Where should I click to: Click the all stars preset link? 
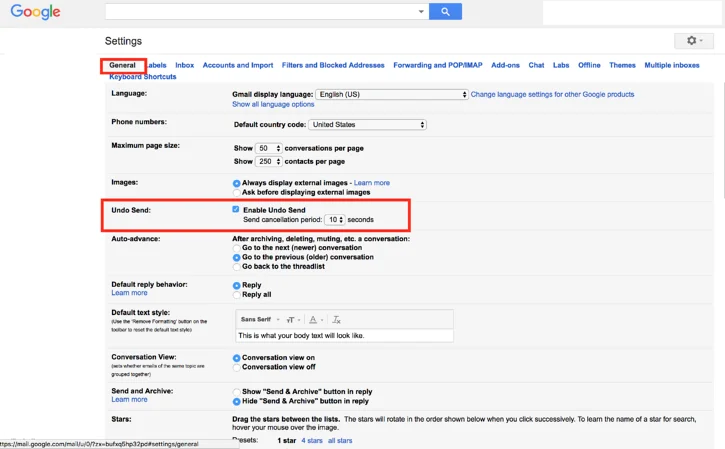(x=340, y=441)
